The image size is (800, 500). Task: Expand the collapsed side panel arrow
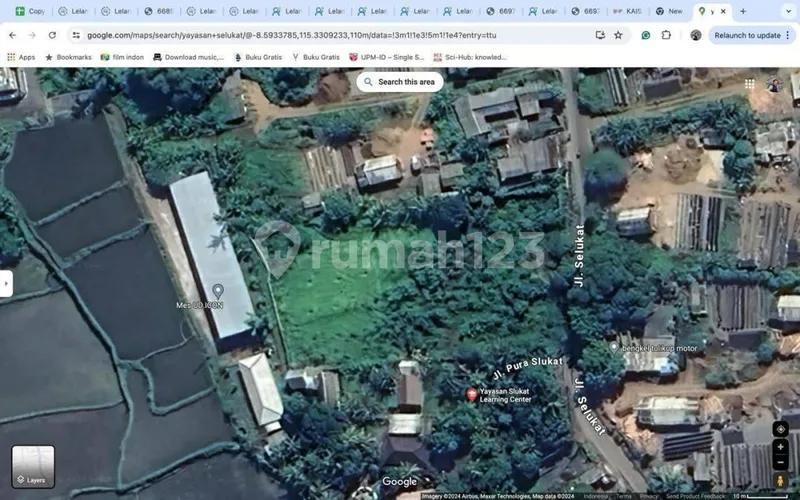pos(6,283)
